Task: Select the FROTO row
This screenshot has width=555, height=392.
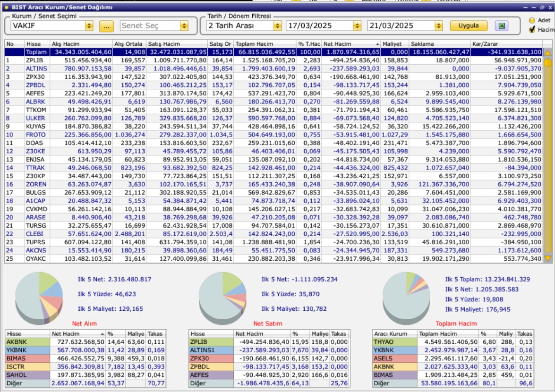Action: point(273,135)
